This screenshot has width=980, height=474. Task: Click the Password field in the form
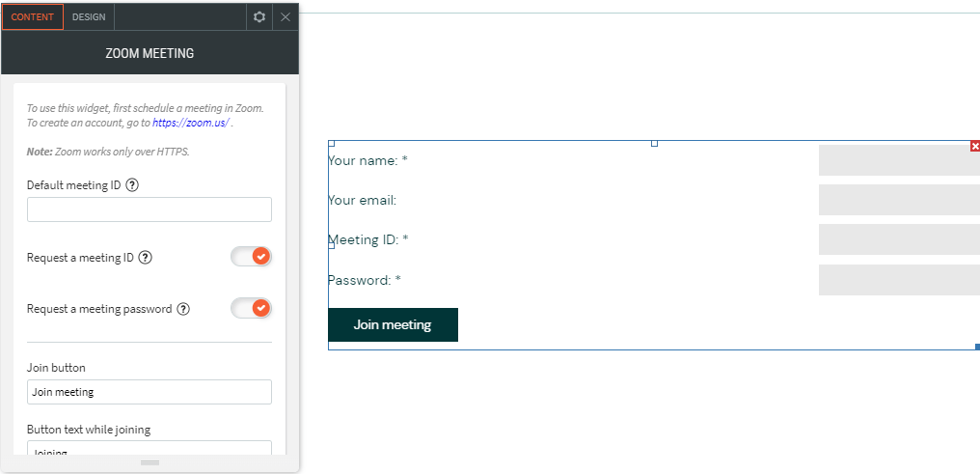[898, 280]
